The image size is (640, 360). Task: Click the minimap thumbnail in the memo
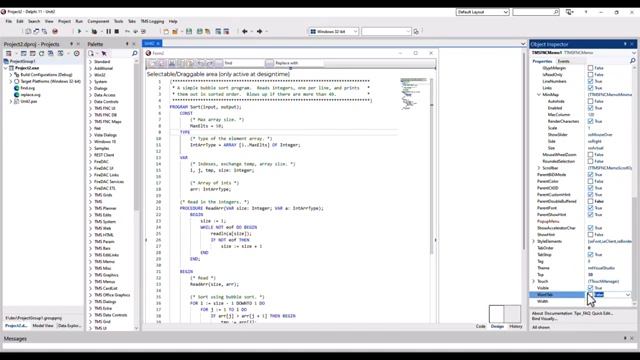pyautogui.click(x=414, y=94)
